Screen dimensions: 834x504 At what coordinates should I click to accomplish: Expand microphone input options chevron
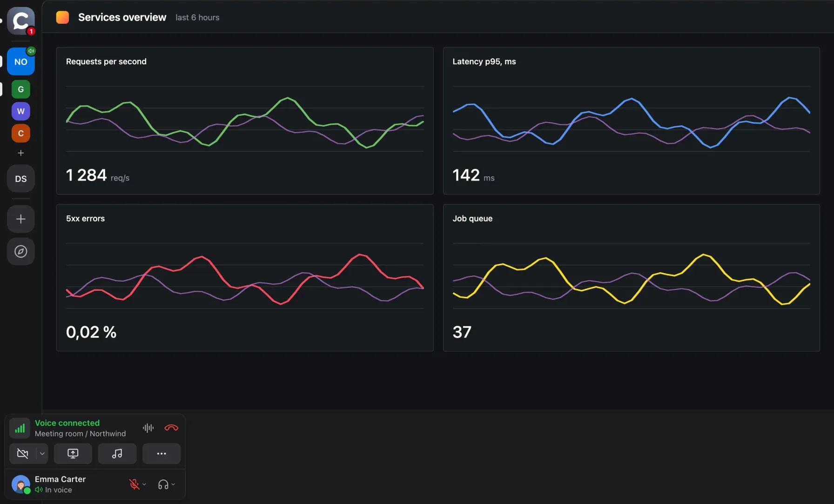click(144, 484)
